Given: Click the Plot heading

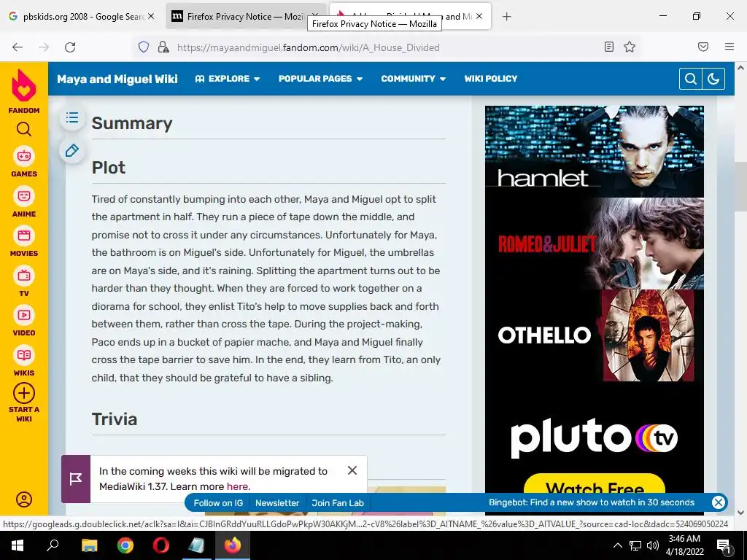Looking at the screenshot, I should (x=109, y=168).
